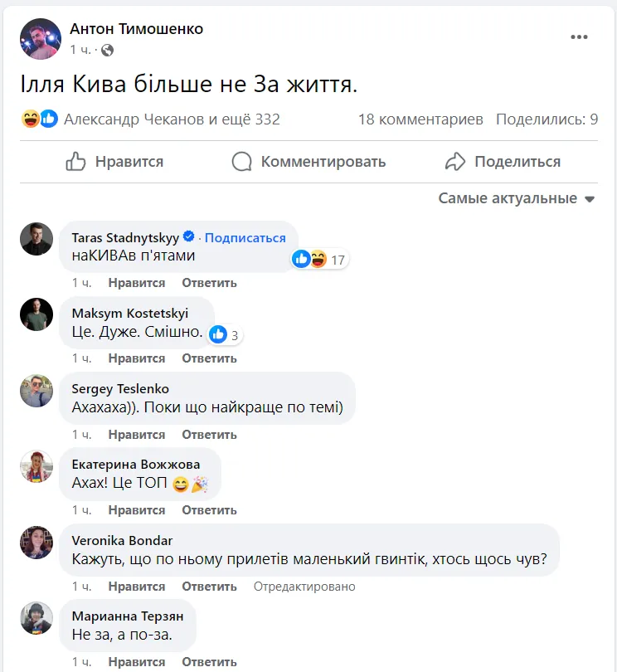View reactions on Taras Stadnytskyy's comment
617x672 pixels.
[x=319, y=260]
